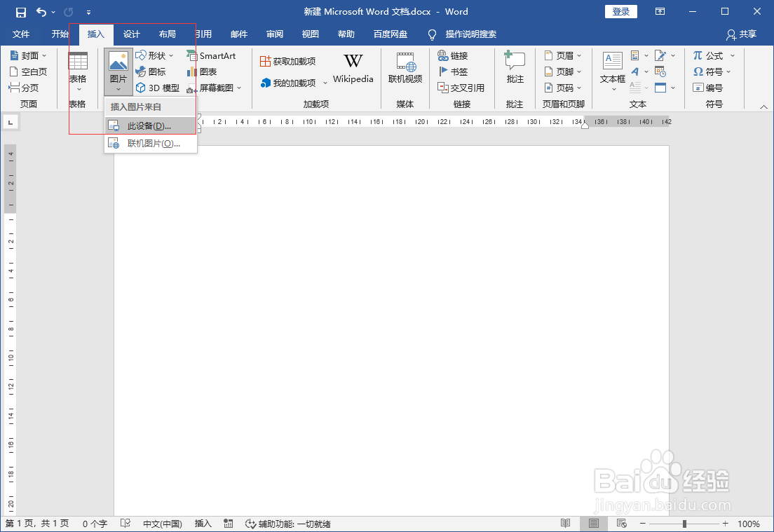Viewport: 774px width, 532px height.
Task: Click the zoom slider handle
Action: [684, 524]
